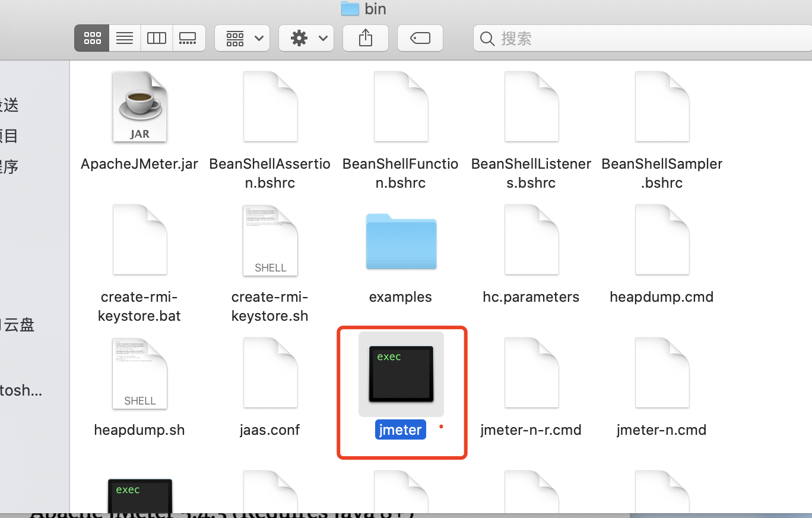Select create-rmi-keystore.sh shell script icon
The height and width of the screenshot is (518, 812).
pos(270,240)
